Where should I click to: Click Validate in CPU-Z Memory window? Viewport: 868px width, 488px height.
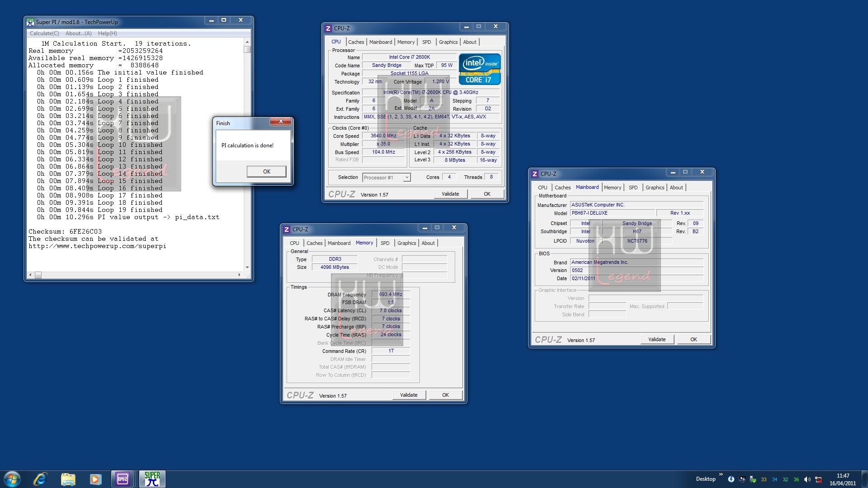(409, 395)
